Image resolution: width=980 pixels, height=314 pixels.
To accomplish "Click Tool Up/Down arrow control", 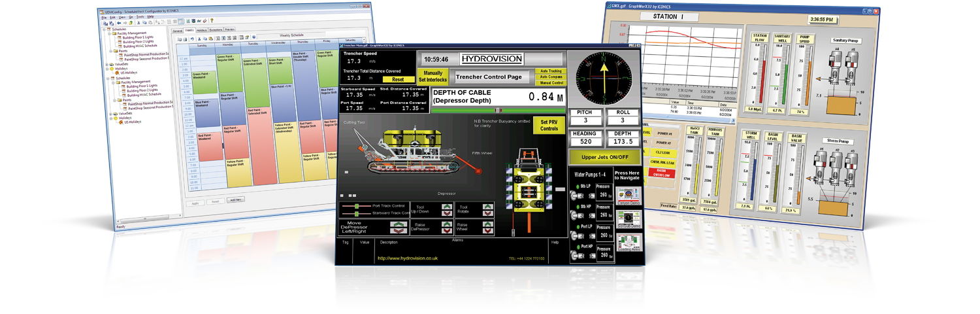I will click(447, 209).
